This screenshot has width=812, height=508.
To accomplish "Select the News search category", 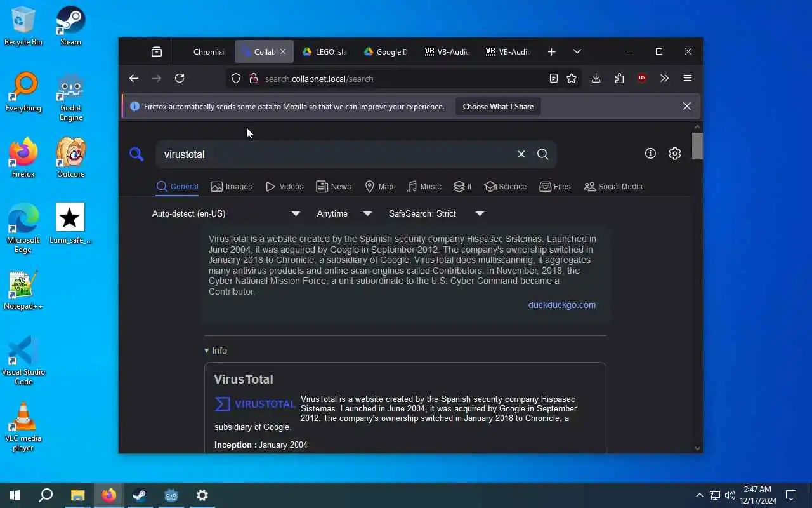I will (x=334, y=187).
